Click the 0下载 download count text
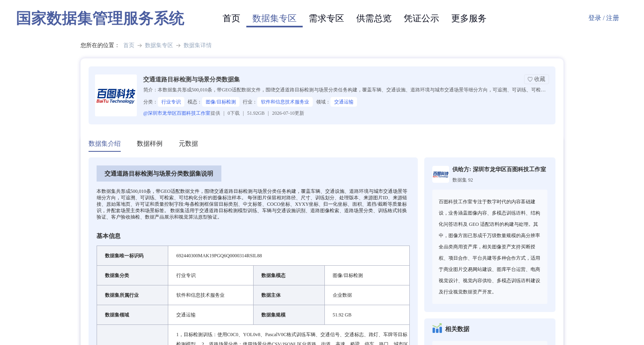The image size is (644, 345). 233,113
